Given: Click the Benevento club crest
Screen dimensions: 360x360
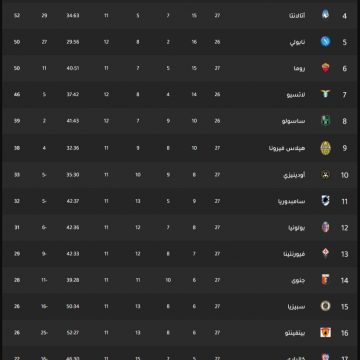Looking at the screenshot, I should point(325,332).
